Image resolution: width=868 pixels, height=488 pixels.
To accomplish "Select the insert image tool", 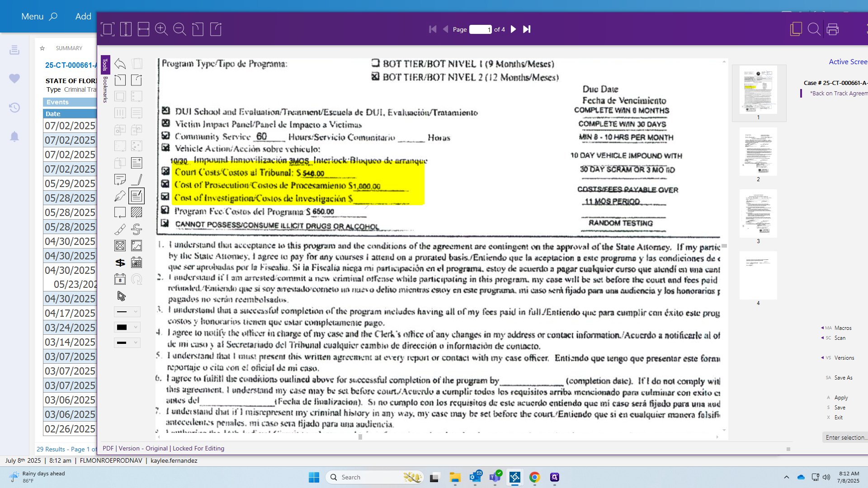I will (137, 246).
